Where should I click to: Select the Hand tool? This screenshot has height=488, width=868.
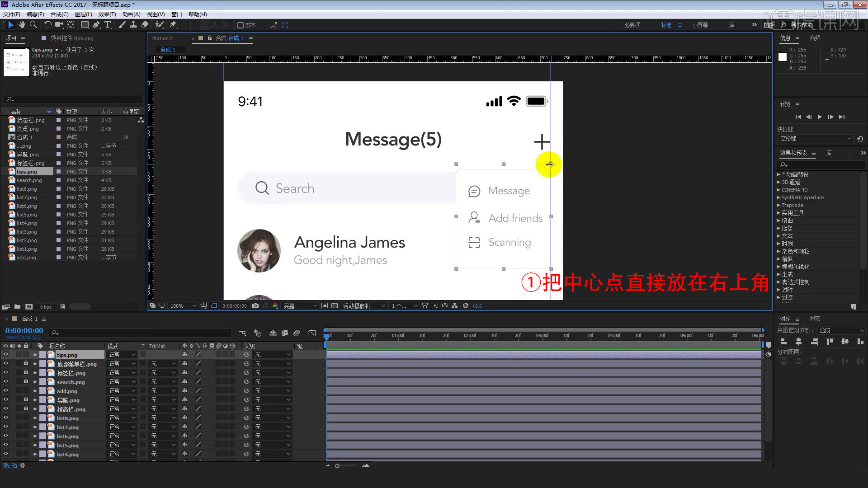tap(22, 25)
